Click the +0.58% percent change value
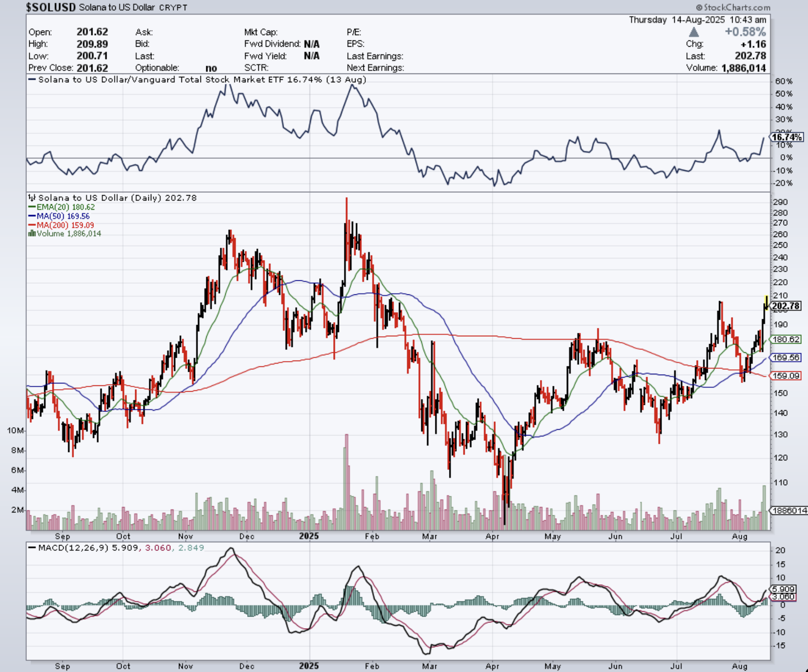This screenshot has height=672, width=808. coord(745,32)
